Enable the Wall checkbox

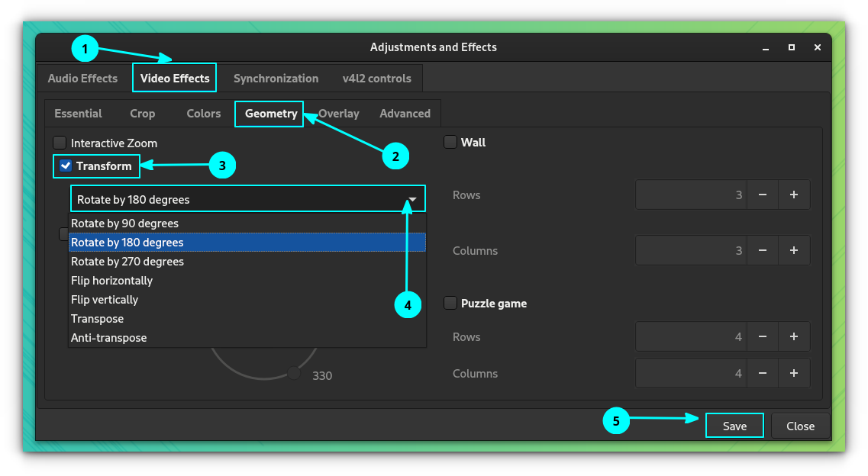tap(450, 142)
